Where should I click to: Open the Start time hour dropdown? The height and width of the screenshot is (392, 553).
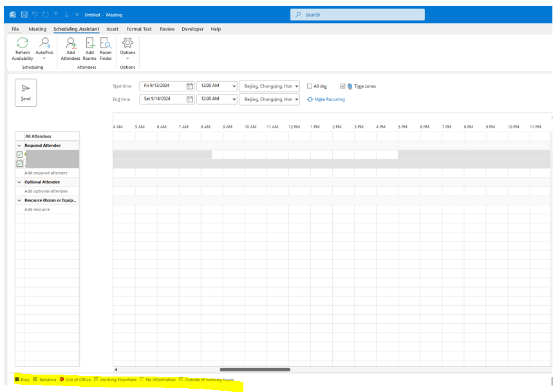234,86
